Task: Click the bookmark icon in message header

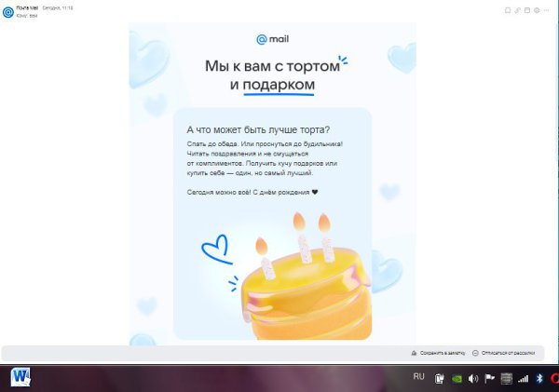Action: tap(508, 10)
